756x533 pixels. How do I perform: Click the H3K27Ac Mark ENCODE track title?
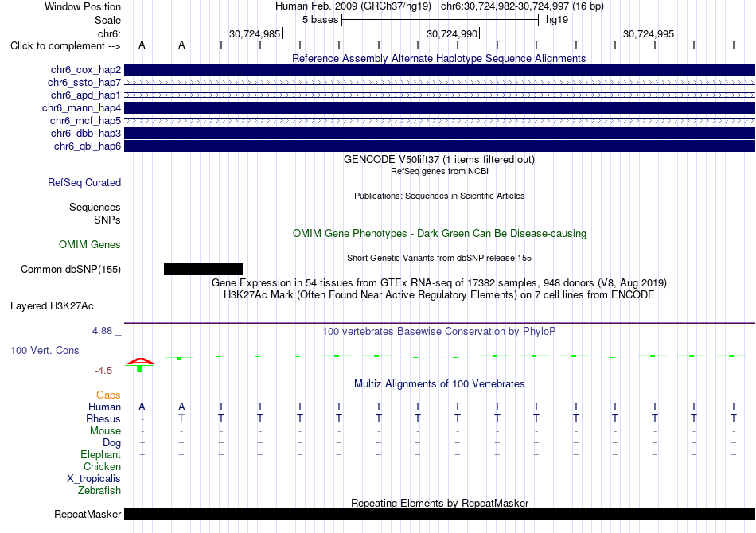439,295
